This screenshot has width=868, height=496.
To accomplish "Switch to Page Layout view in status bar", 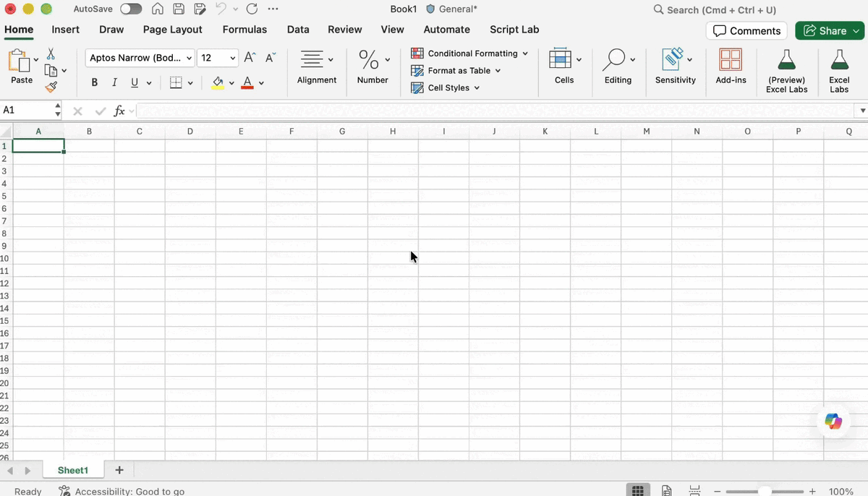I will pos(667,491).
